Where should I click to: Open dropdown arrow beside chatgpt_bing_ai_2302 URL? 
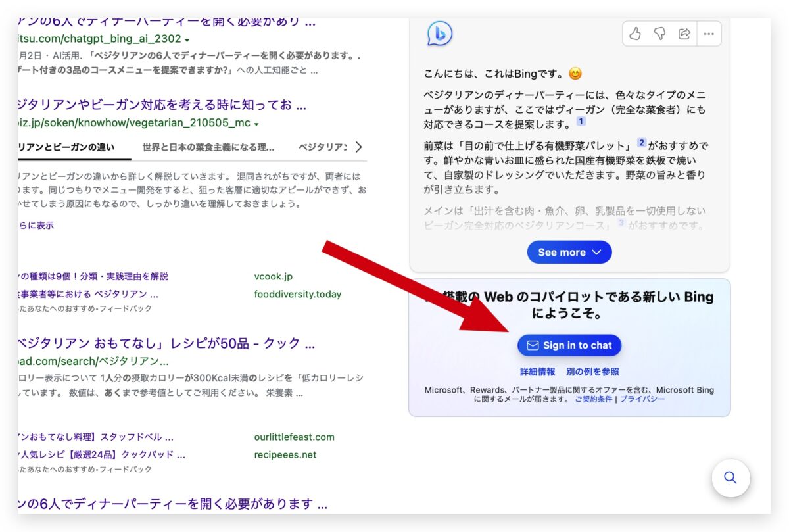187,39
